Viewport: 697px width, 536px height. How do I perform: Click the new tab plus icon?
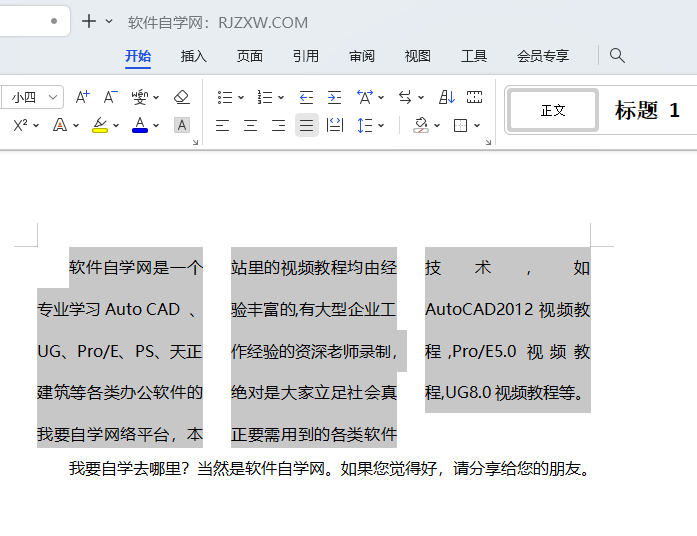tap(89, 21)
